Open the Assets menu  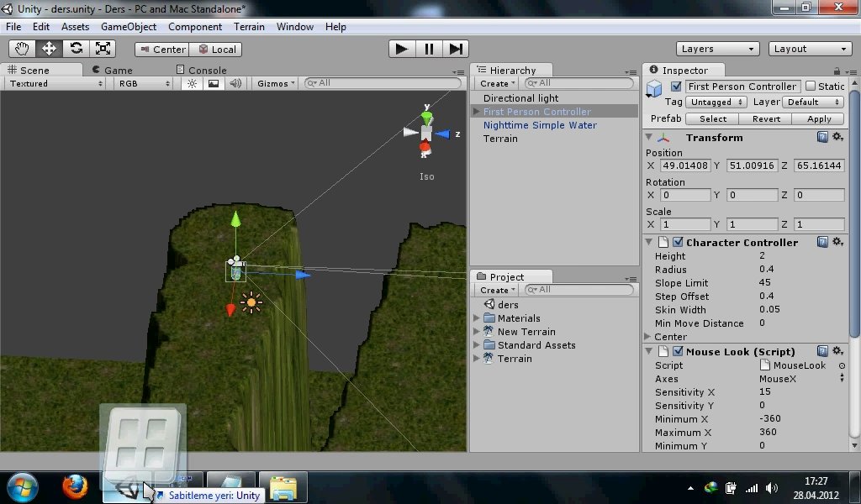(x=75, y=27)
